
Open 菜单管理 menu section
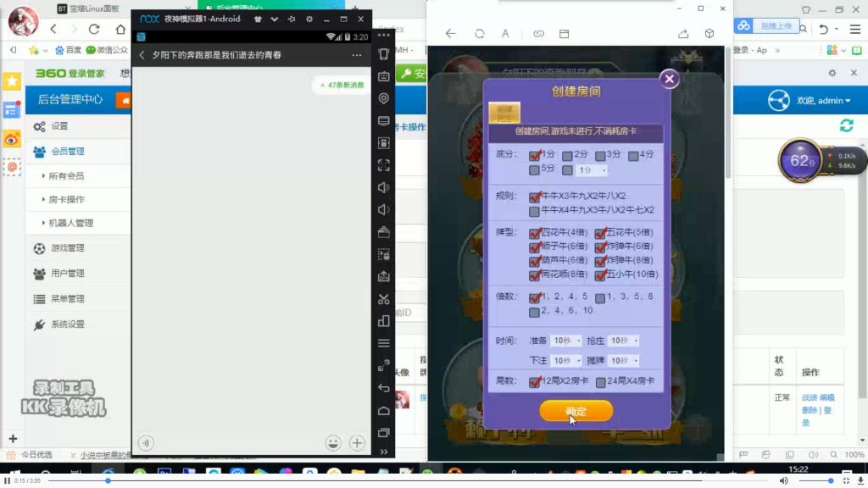68,299
